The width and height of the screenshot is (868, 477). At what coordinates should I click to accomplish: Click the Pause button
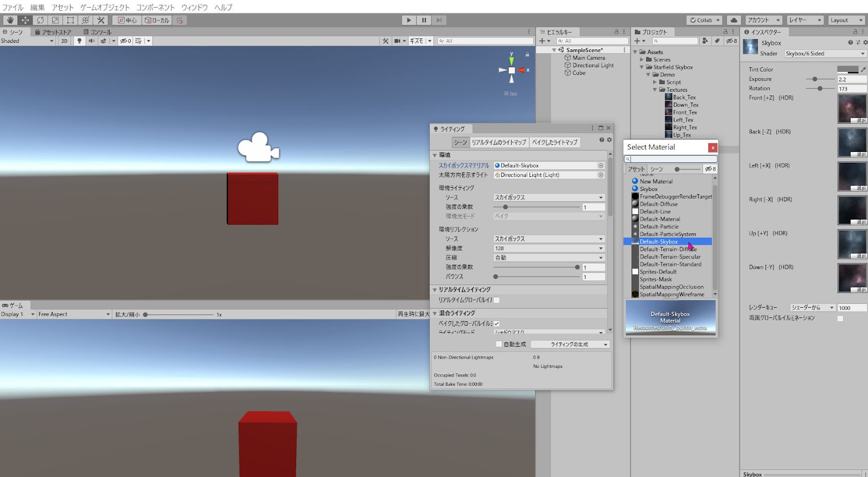424,20
